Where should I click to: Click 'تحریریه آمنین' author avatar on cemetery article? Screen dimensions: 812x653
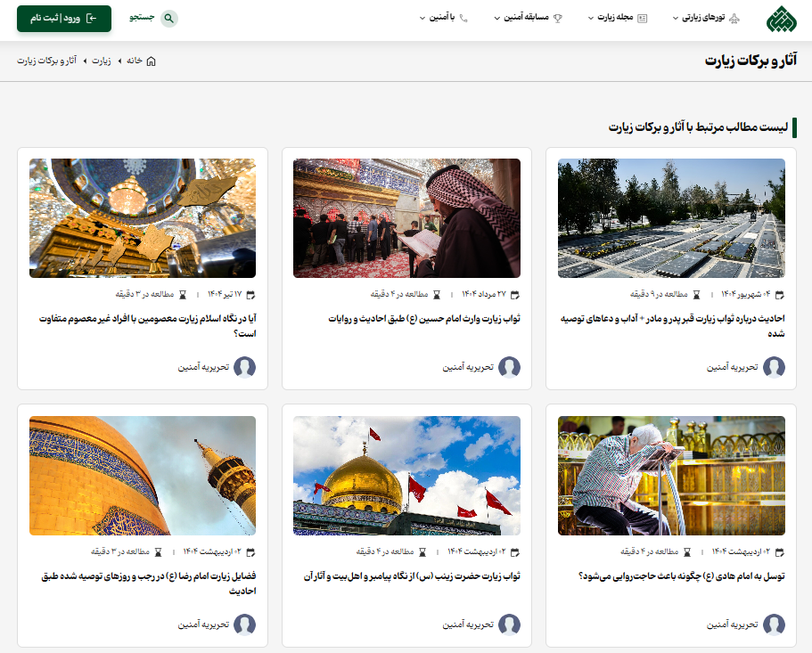coord(774,367)
